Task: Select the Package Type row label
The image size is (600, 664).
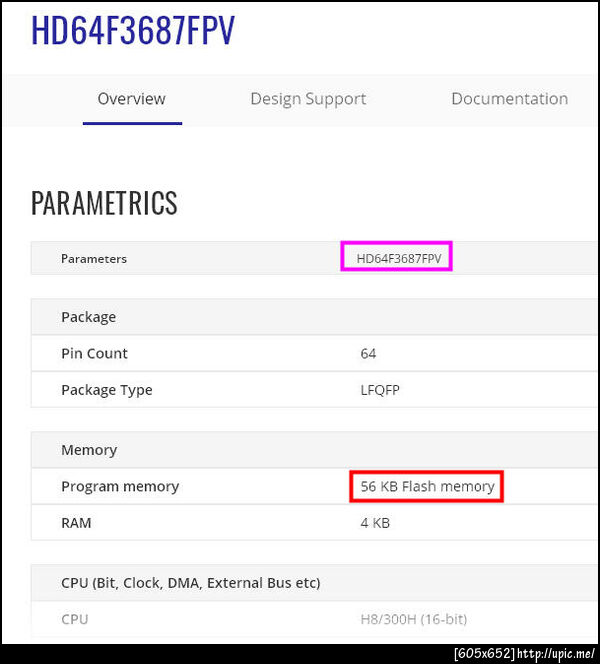Action: [107, 390]
